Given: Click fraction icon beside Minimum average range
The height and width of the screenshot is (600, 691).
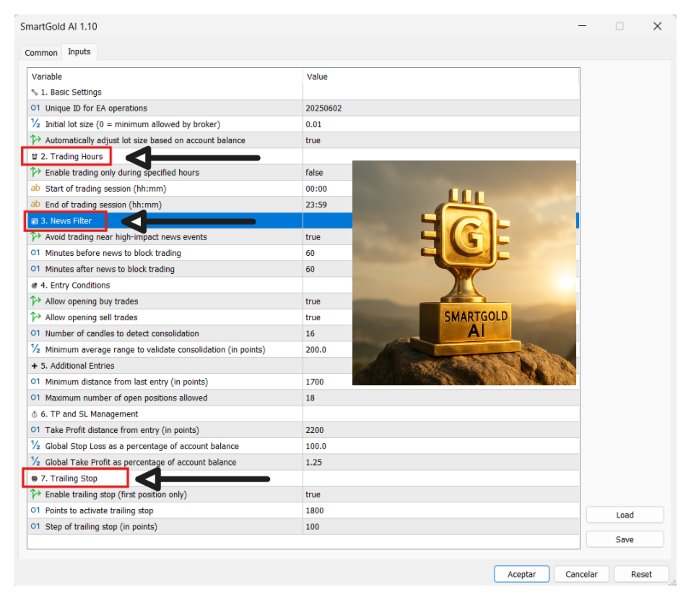Looking at the screenshot, I should click(x=35, y=349).
